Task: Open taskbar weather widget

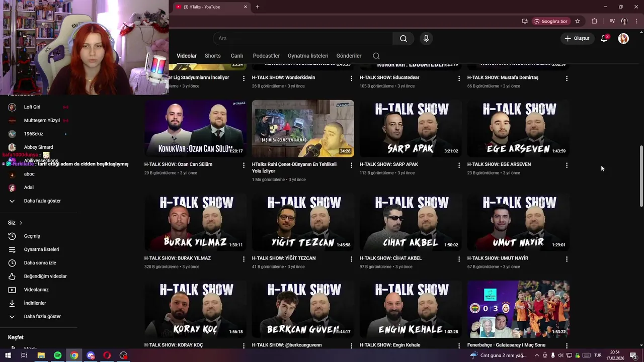Action: click(498, 355)
